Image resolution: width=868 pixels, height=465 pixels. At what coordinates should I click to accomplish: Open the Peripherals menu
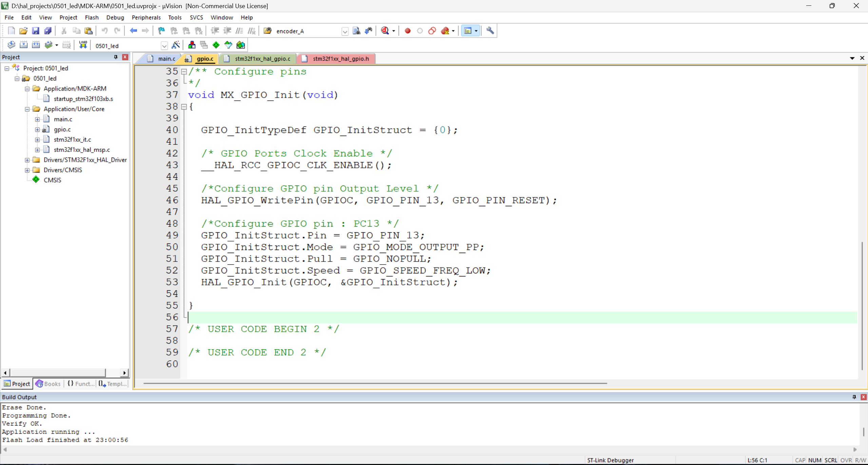(146, 18)
